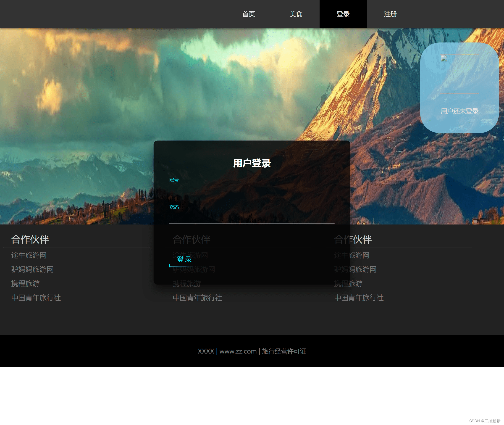Open 中国青年旅行社 in left column
This screenshot has width=504, height=425.
36,298
